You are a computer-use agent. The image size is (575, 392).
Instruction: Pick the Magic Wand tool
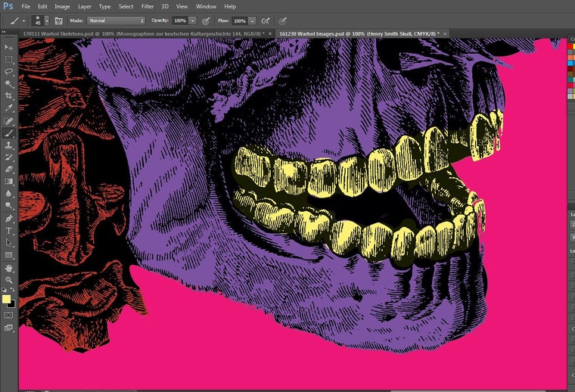click(8, 83)
